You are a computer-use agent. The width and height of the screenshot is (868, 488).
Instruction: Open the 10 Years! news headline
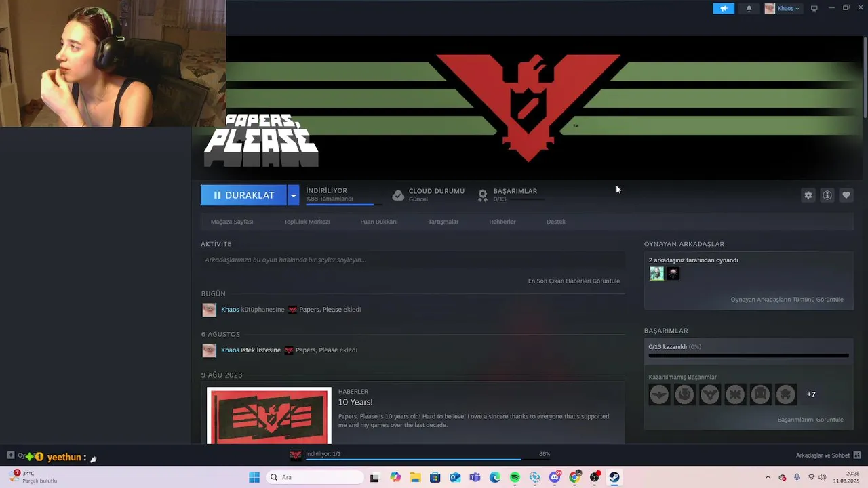[355, 402]
